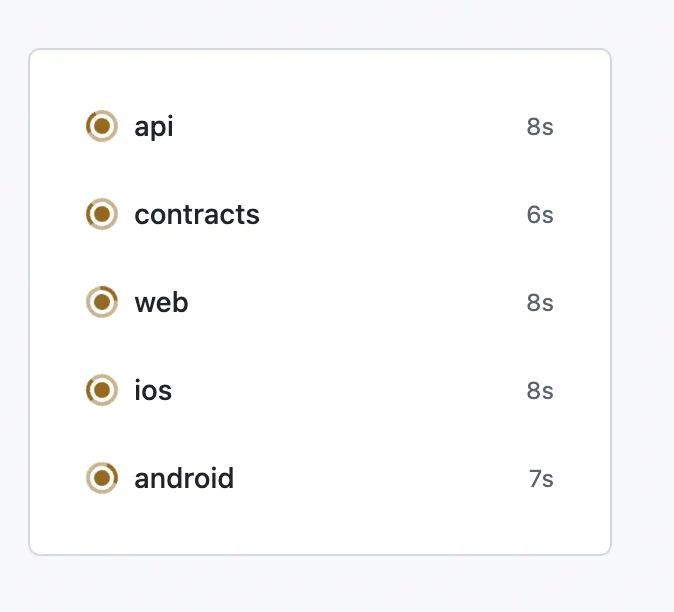Screen dimensions: 674x612
Task: Click the in-progress status icon beside android
Action: pos(102,478)
